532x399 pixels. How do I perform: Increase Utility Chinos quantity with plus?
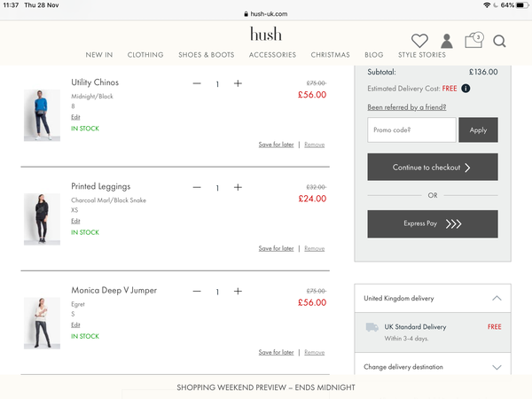pos(238,83)
